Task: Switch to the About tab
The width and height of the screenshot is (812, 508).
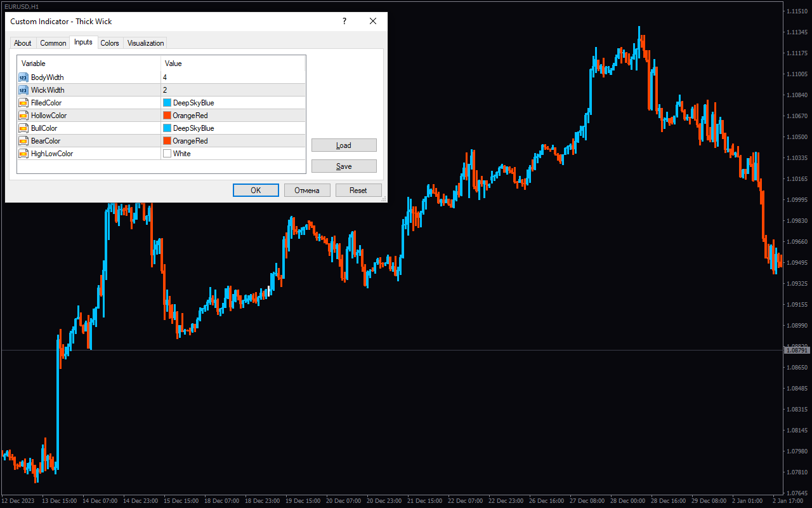Action: point(23,43)
